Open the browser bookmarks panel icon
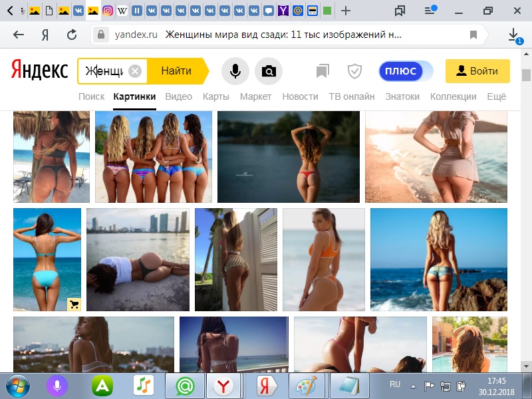 (x=400, y=11)
